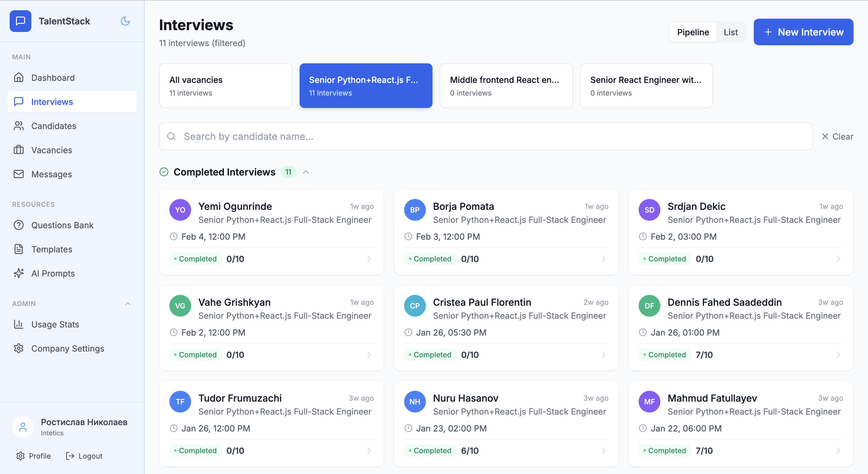Screen dimensions: 868x474
Task: Open Messages in sidebar
Action: (52, 174)
